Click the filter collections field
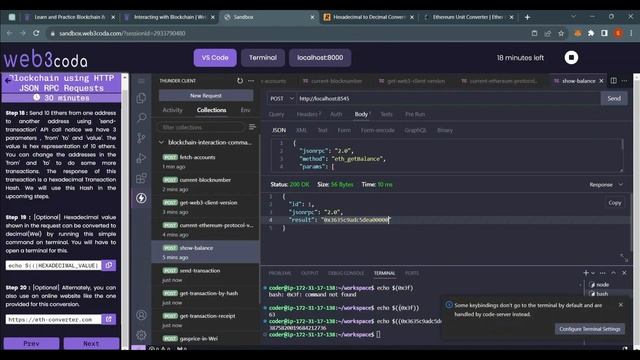The height and width of the screenshot is (360, 640). click(201, 127)
